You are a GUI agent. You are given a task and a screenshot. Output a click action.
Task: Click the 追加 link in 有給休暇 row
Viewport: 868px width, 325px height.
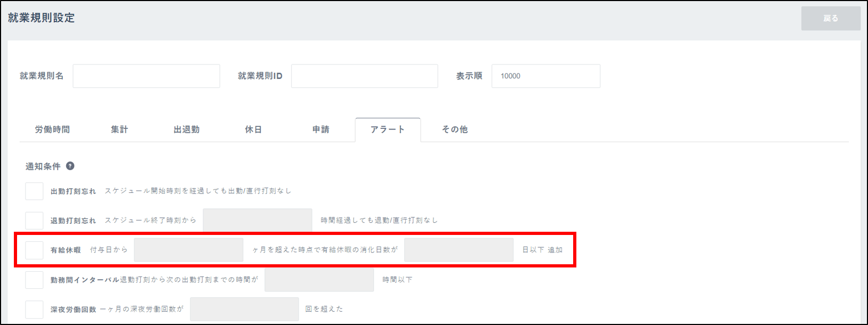tap(555, 250)
